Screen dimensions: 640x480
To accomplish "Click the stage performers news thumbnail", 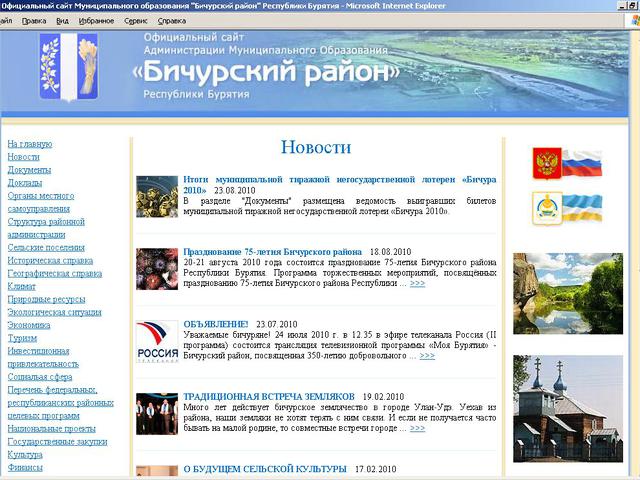I will (157, 413).
